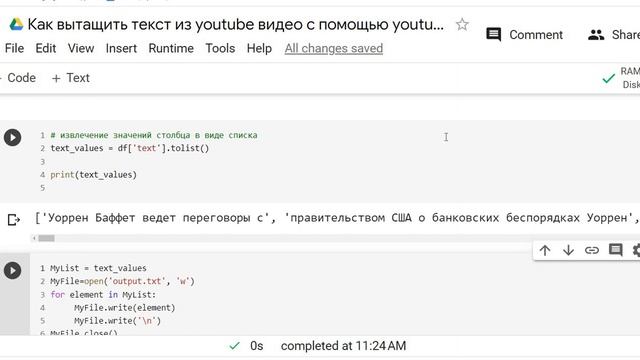The height and width of the screenshot is (360, 640).
Task: Click the line text_values = df['text'].tolist()
Action: (x=130, y=148)
